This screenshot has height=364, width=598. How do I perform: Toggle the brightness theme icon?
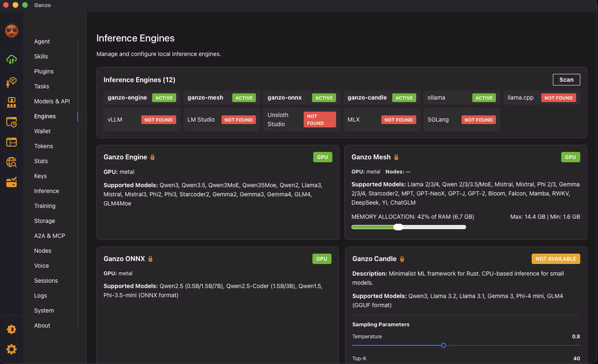click(x=11, y=329)
